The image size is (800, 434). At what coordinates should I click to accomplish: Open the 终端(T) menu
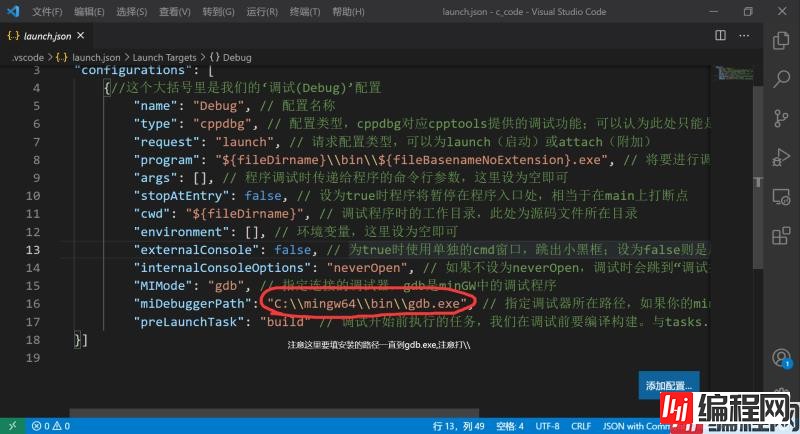[302, 12]
